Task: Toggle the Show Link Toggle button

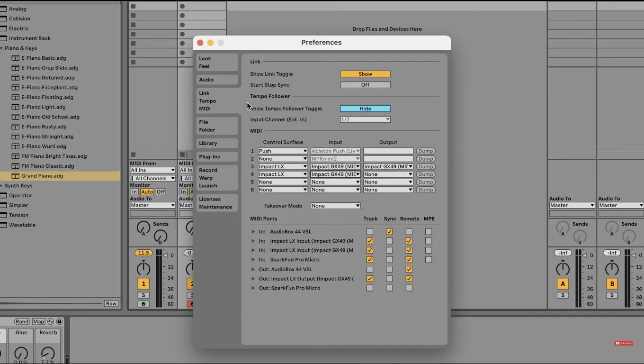Action: (365, 74)
